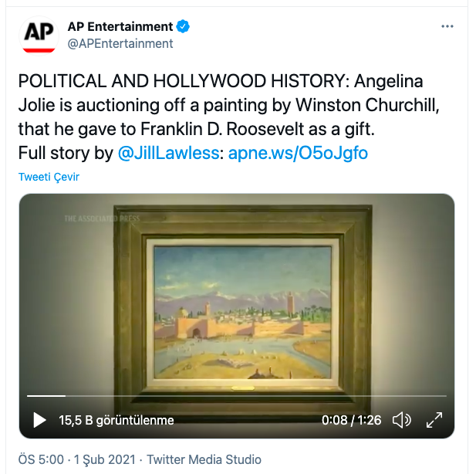This screenshot has height=474, width=476.
Task: Click the AP logo profile avatar
Action: click(x=39, y=36)
